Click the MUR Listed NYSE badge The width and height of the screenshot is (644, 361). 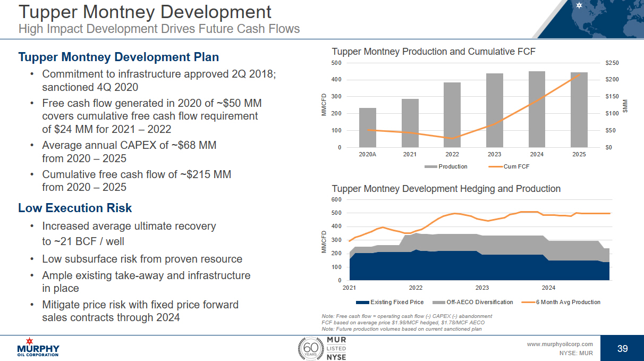click(336, 348)
